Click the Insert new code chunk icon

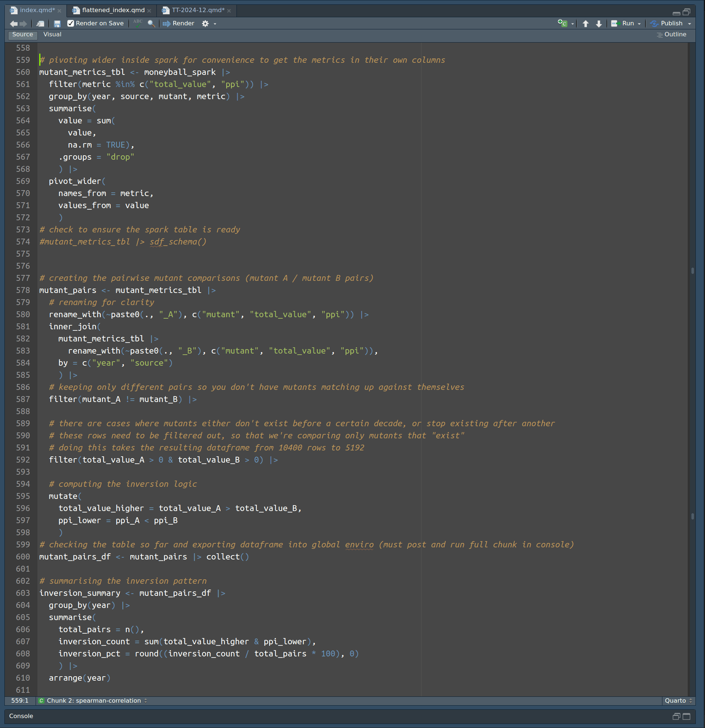(563, 23)
